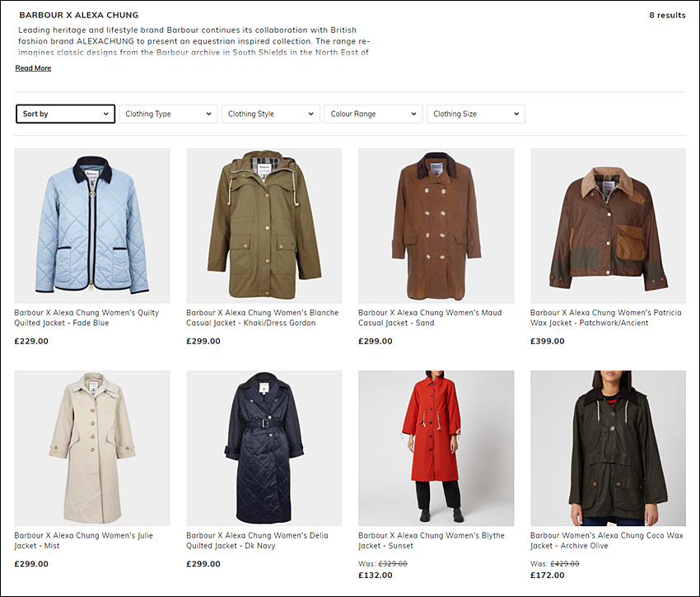View the Blanche Casual Jacket Khaki image
Viewport: 700px width, 597px height.
tap(264, 226)
